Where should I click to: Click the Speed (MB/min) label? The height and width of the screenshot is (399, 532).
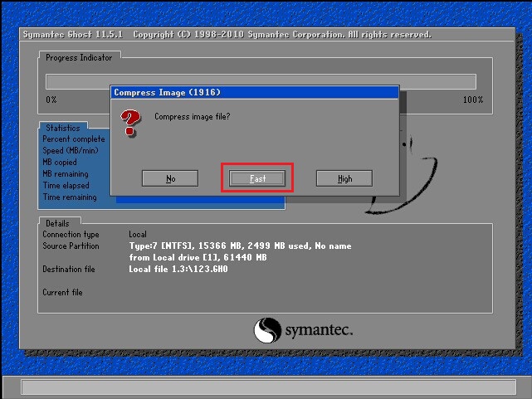click(70, 151)
